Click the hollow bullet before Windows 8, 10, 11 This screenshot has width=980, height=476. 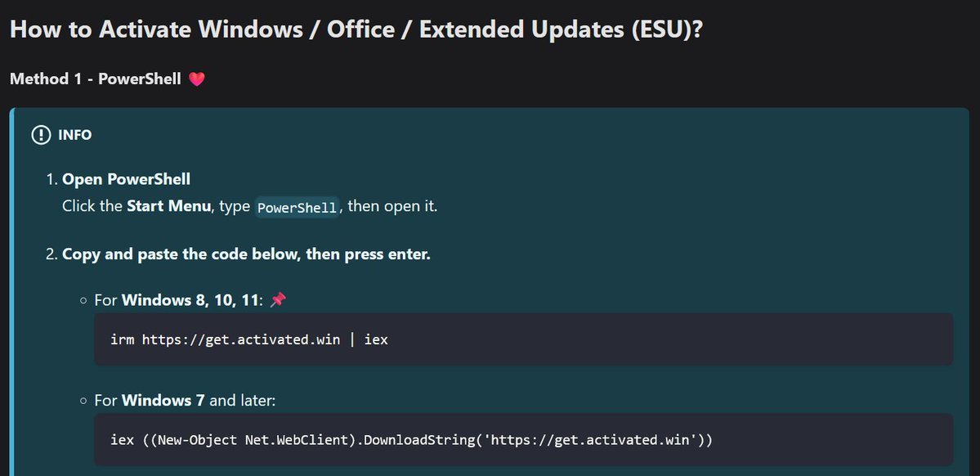pyautogui.click(x=83, y=301)
